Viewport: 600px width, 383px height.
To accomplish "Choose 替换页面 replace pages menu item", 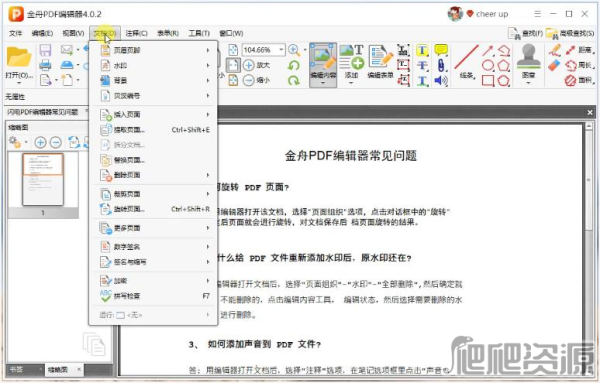I will (154, 160).
